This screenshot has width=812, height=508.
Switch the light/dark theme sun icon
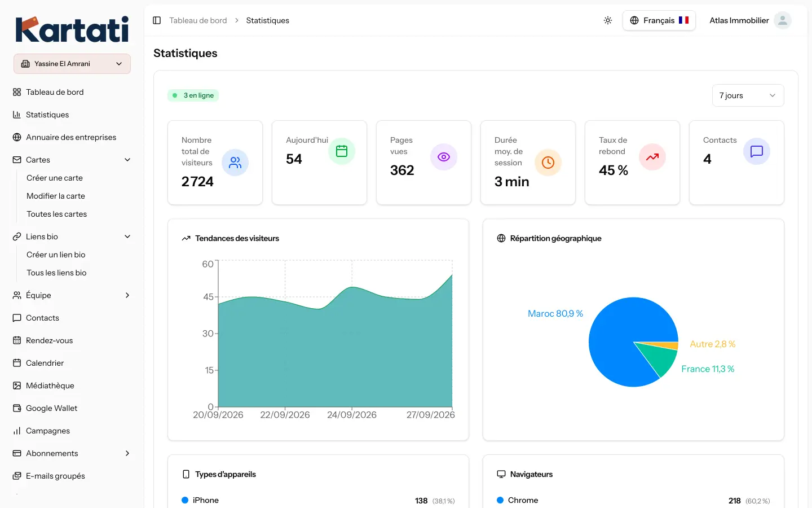coord(608,20)
